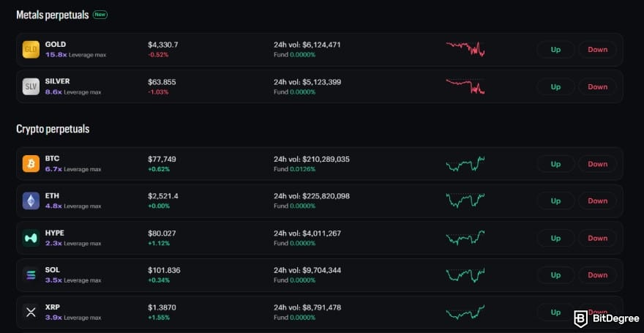The width and height of the screenshot is (644, 333).
Task: Click the SOL price $101.836
Action: [164, 270]
